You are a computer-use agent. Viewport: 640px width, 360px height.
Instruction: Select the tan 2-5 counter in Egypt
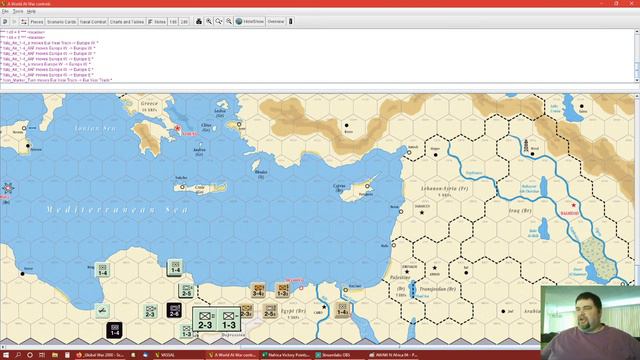click(x=270, y=311)
